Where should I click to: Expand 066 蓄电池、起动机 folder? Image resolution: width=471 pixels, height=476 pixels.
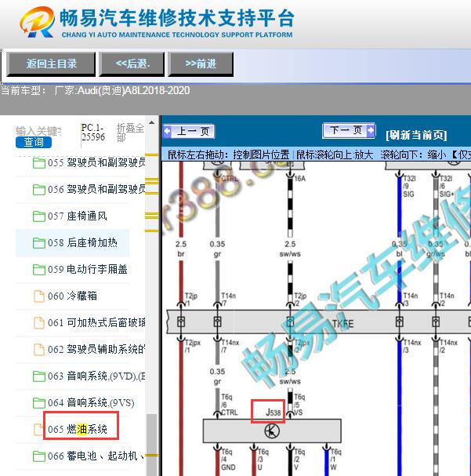click(96, 456)
